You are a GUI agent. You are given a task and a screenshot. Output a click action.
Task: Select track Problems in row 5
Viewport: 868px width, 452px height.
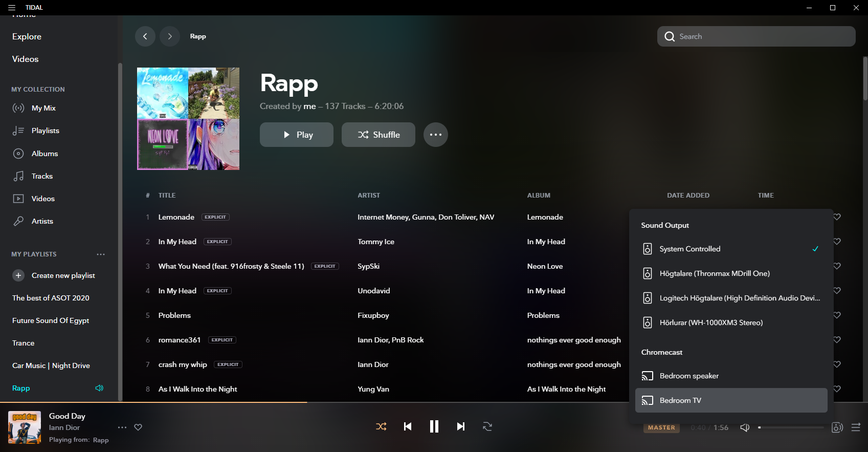174,315
